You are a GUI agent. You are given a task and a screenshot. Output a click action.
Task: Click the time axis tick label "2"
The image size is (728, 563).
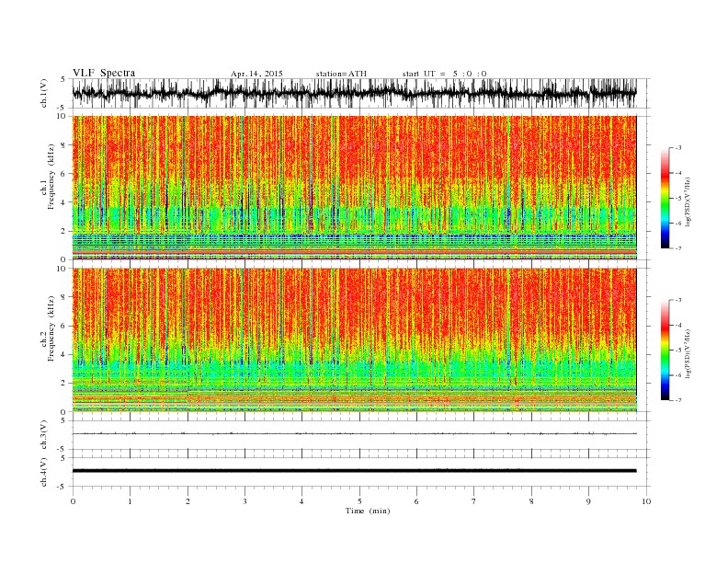coord(188,501)
